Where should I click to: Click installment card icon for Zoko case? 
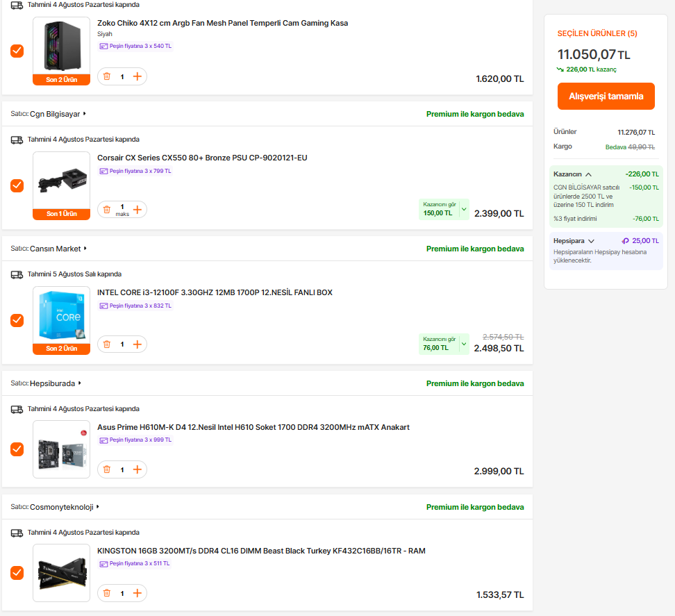(103, 46)
